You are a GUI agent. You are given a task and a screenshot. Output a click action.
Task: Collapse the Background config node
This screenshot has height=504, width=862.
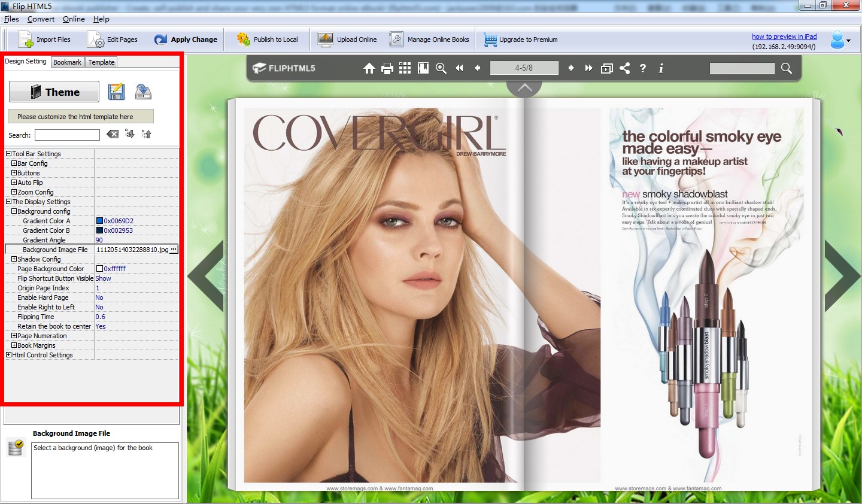point(14,211)
